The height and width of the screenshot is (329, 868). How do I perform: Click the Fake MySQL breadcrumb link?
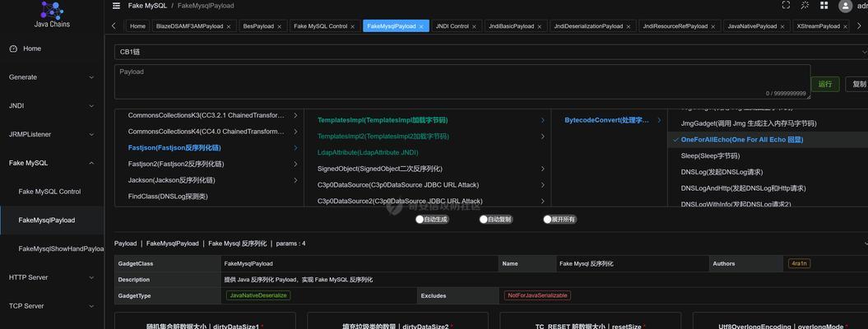coord(146,6)
